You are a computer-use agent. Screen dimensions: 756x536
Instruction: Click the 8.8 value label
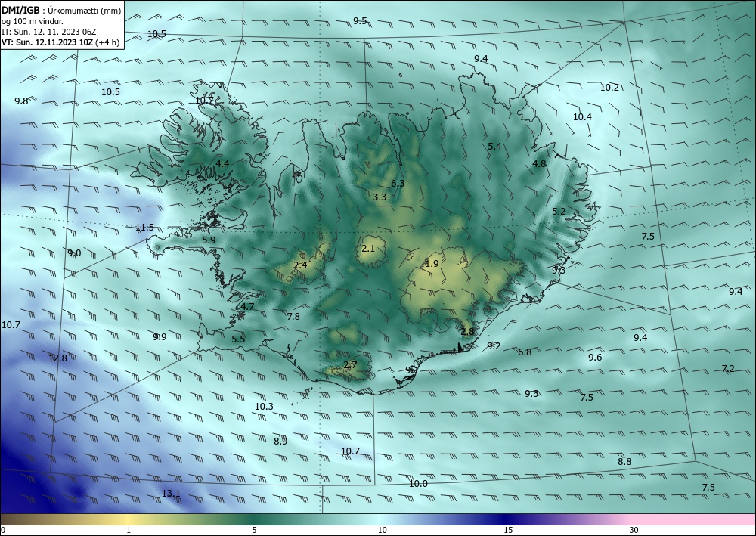pos(624,461)
